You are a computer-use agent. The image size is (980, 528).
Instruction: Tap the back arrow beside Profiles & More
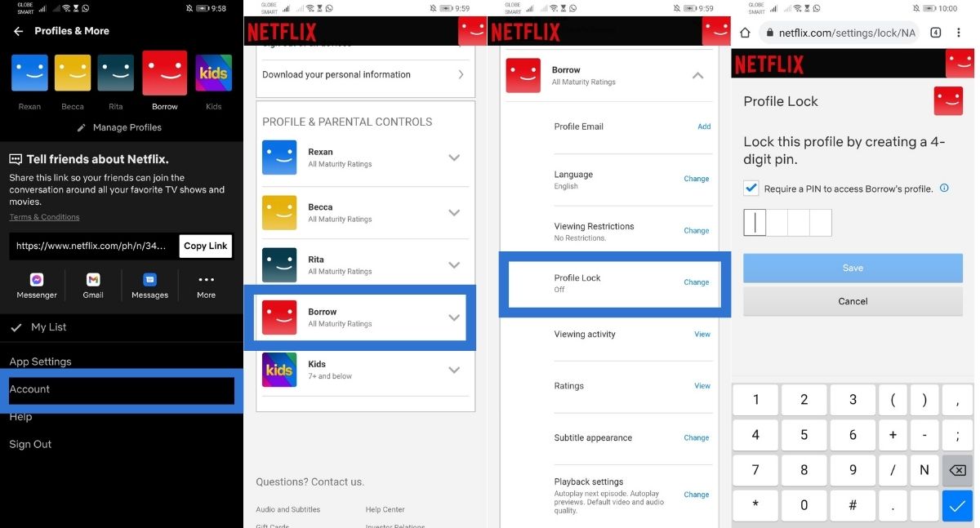click(19, 31)
